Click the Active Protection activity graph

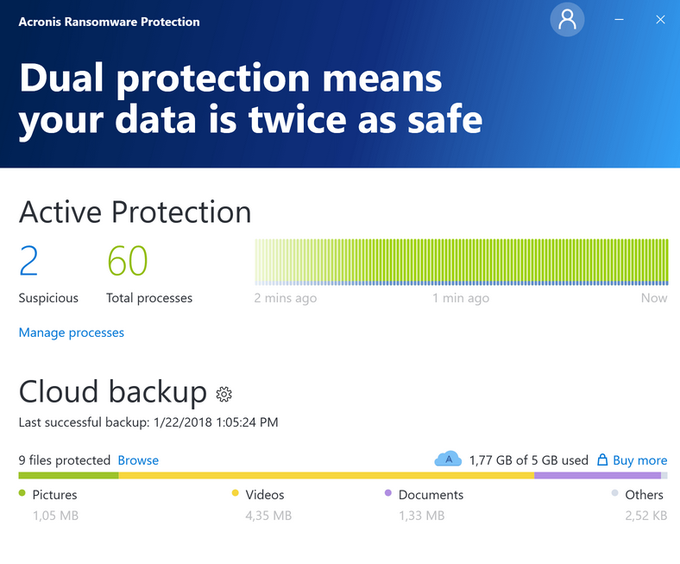[x=461, y=263]
